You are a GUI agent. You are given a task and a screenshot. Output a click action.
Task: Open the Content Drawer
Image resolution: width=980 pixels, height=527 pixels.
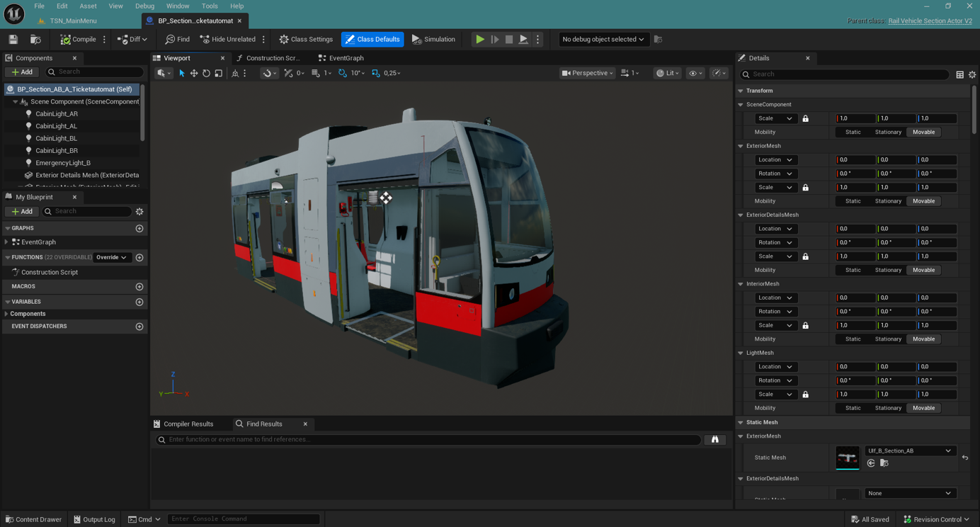point(33,519)
